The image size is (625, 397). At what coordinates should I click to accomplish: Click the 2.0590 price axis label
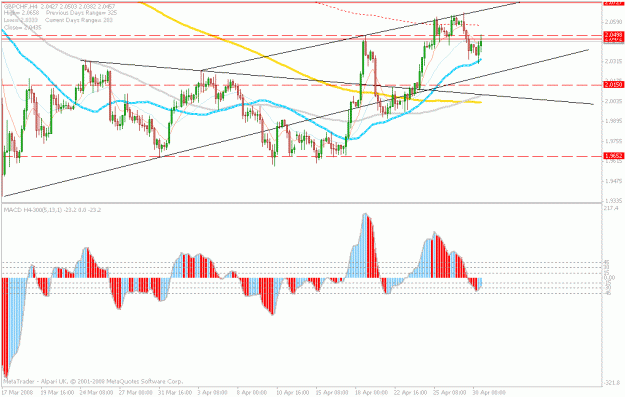coord(613,22)
